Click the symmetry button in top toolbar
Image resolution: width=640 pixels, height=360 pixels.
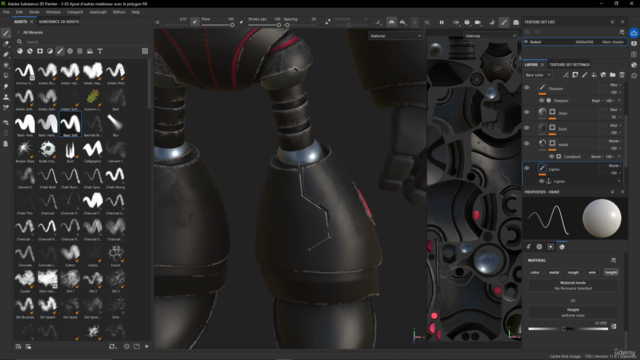pos(391,22)
